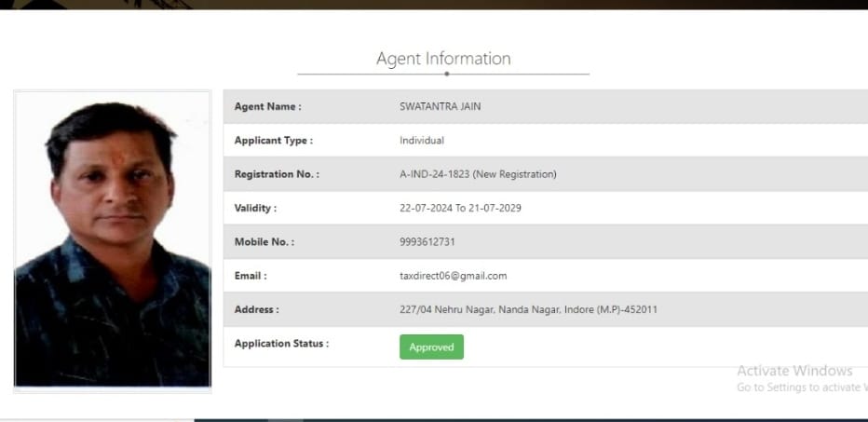Click the Nehru Nagar address value

pos(528,309)
